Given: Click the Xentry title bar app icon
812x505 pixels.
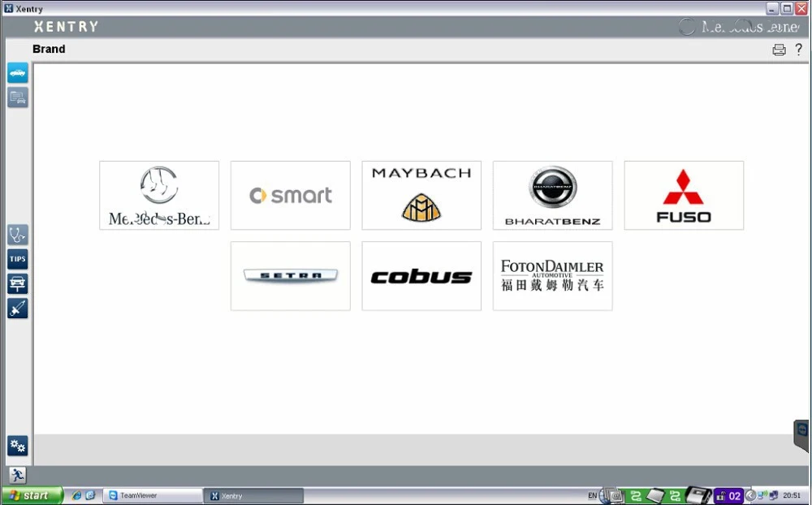Looking at the screenshot, I should (x=8, y=8).
